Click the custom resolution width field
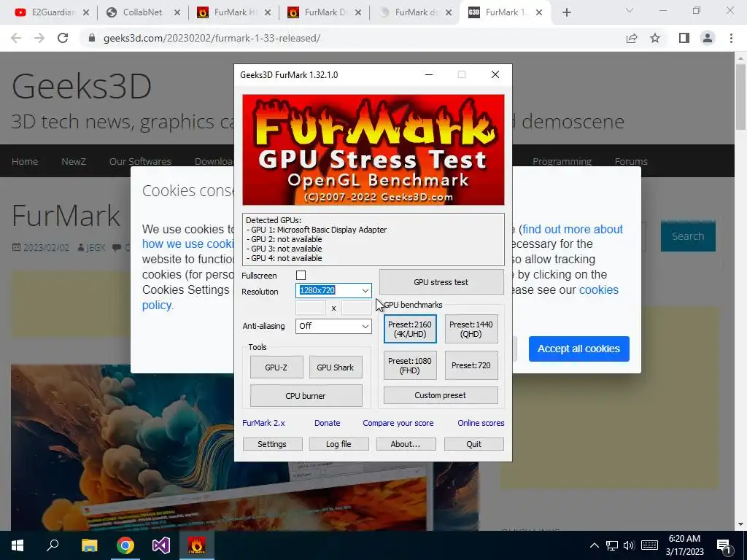The height and width of the screenshot is (560, 747). (311, 308)
